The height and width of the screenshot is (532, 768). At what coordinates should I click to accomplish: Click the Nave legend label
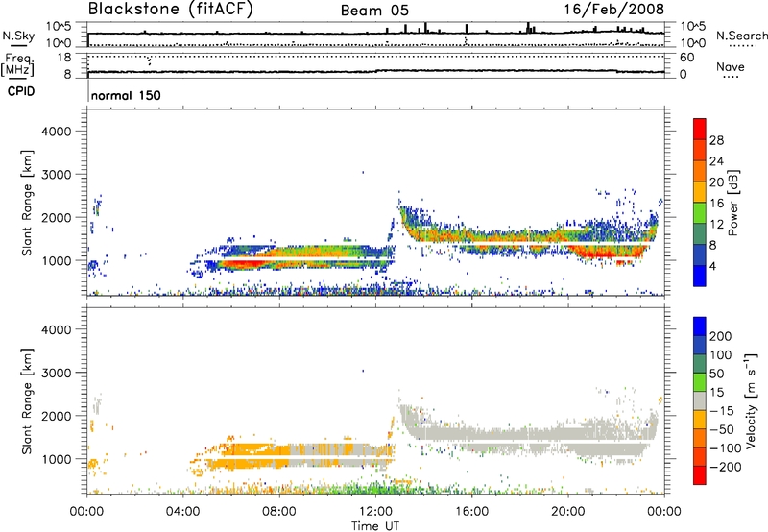click(x=731, y=67)
